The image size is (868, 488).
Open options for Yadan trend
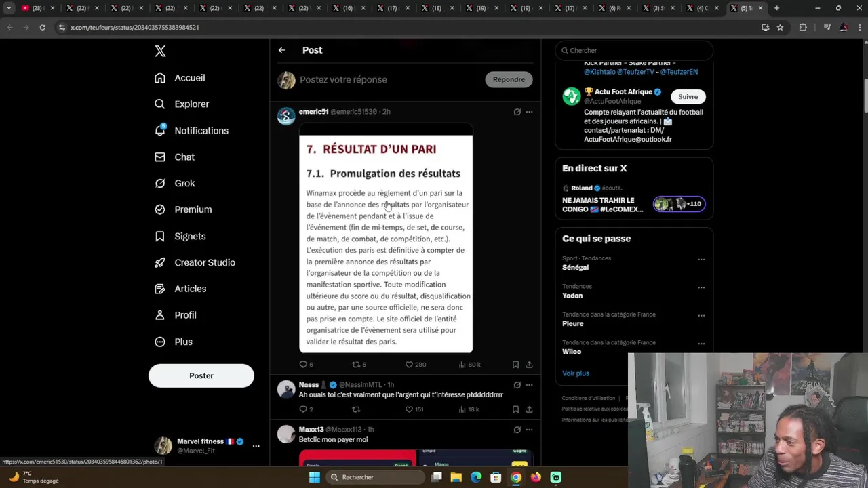[x=701, y=287]
